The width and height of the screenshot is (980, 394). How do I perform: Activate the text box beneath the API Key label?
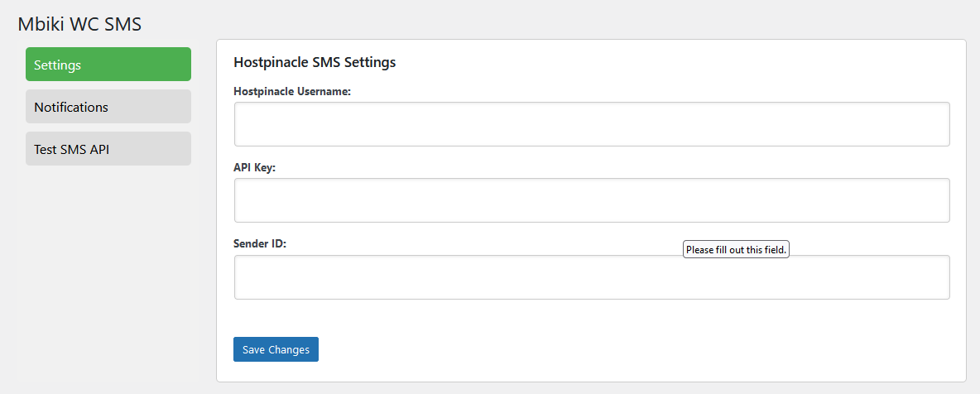pyautogui.click(x=592, y=200)
